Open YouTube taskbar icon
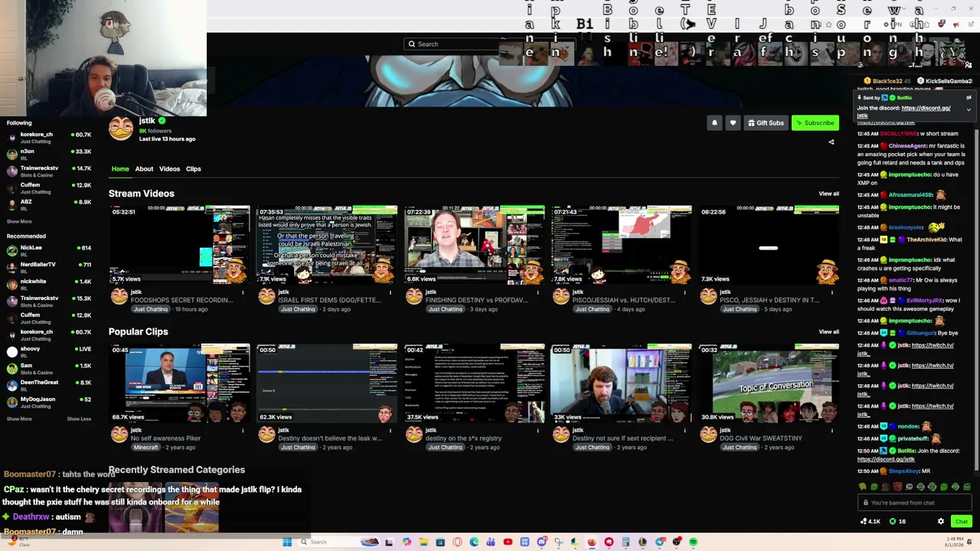Viewport: 980px width, 551px height. click(508, 542)
